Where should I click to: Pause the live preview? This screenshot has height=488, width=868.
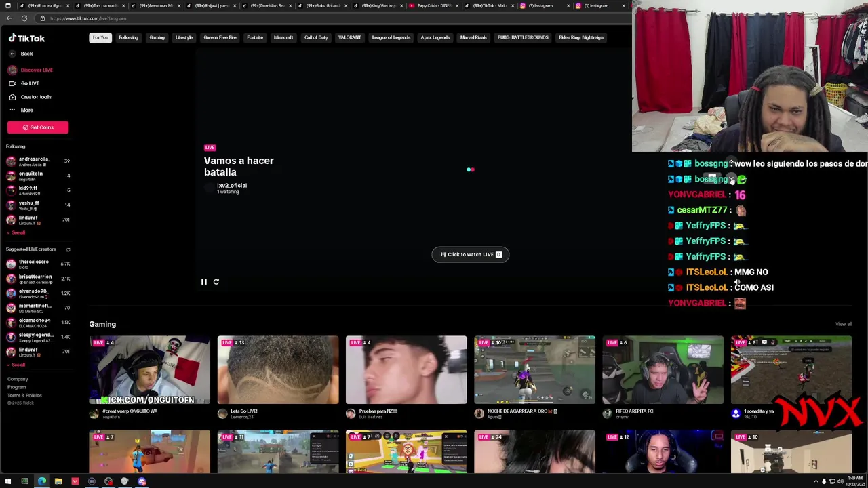click(x=203, y=282)
